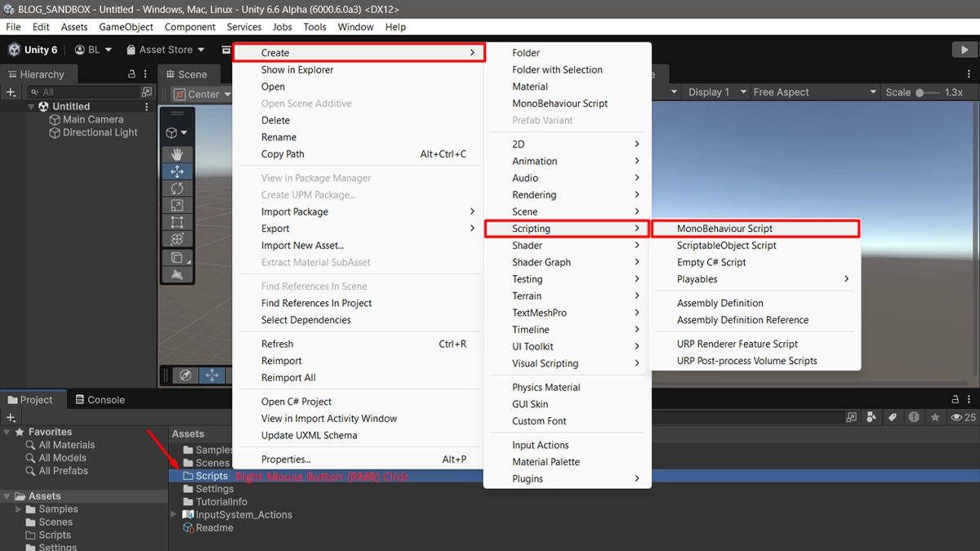Open the Playables submenu

click(x=755, y=279)
